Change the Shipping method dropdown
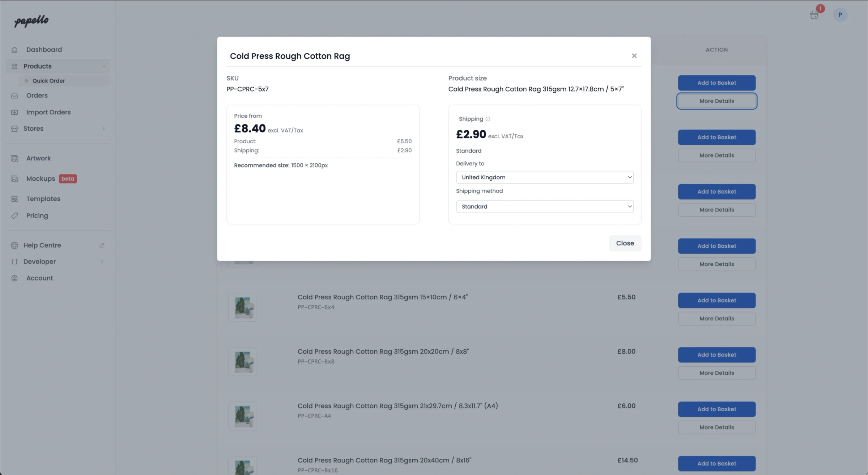 (544, 206)
